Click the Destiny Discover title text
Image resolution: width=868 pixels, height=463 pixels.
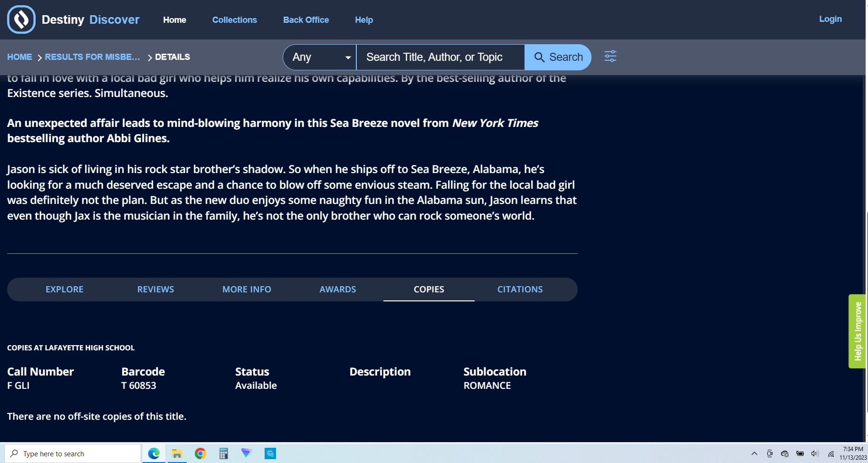pos(90,19)
